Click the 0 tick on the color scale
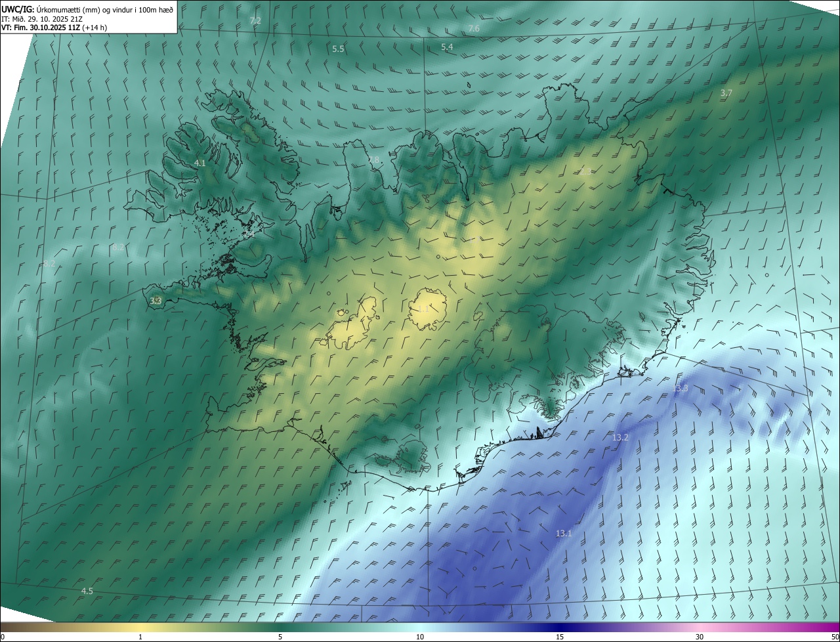The image size is (840, 642). 3,637
